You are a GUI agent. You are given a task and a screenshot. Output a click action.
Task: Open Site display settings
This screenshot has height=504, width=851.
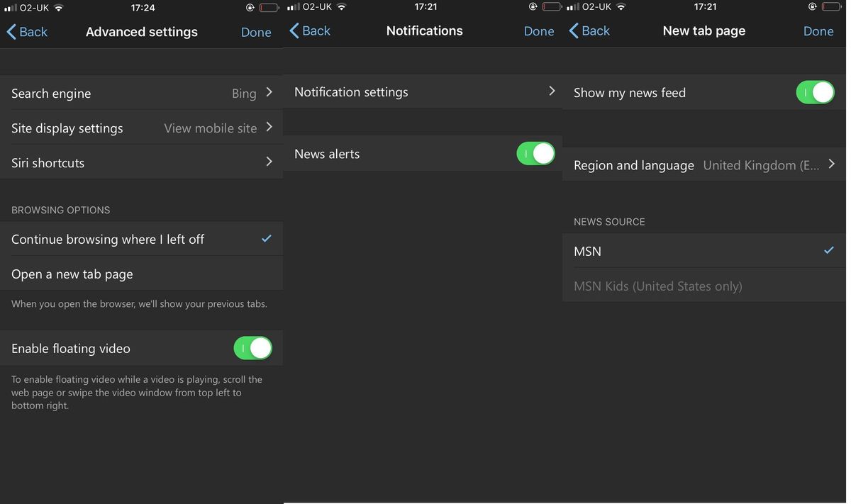click(142, 128)
